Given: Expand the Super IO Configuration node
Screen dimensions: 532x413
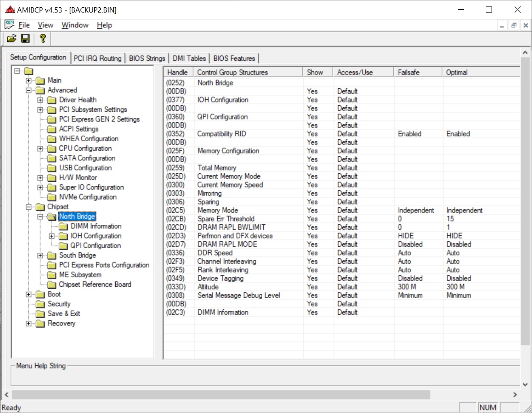Looking at the screenshot, I should 40,187.
